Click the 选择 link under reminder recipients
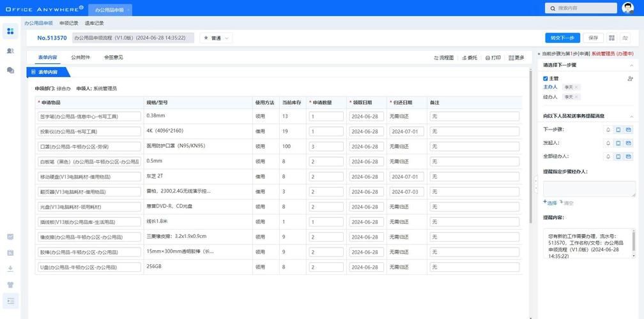Image resolution: width=644 pixels, height=319 pixels. click(550, 202)
